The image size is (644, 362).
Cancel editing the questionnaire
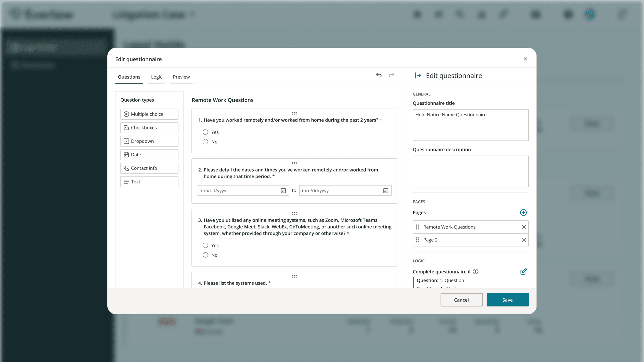461,300
